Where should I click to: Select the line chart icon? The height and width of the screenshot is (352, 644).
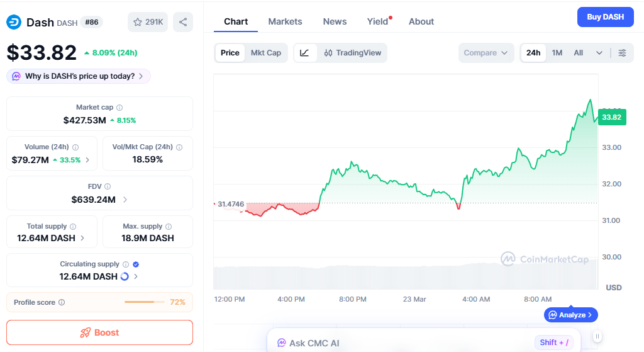pos(305,53)
